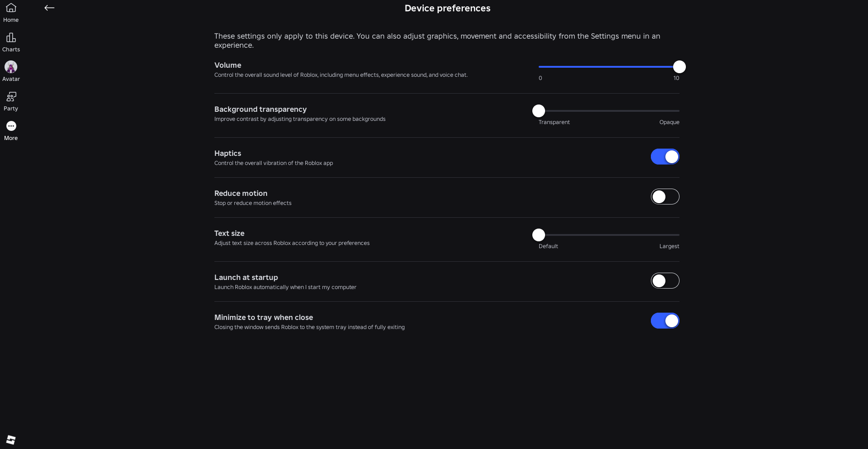
Task: Select the Charts label in sidebar
Action: (11, 50)
